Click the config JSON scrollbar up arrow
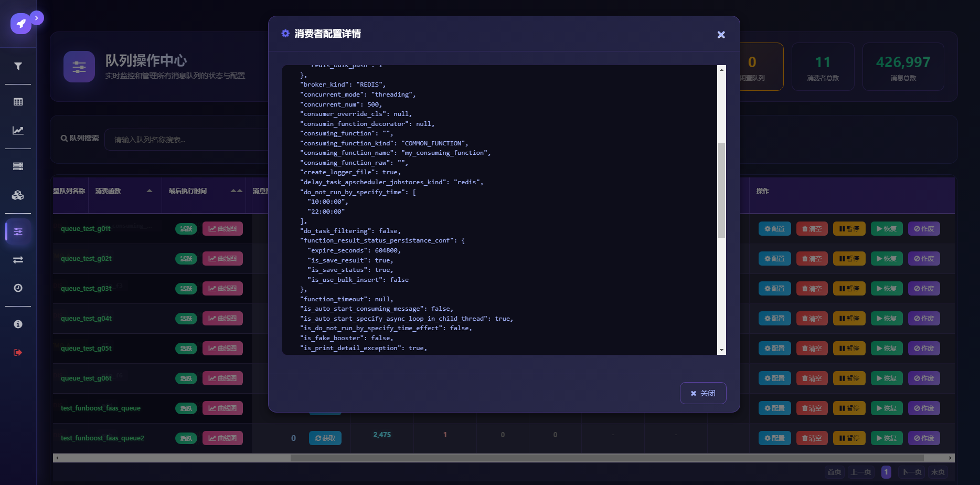980x485 pixels. coord(721,70)
